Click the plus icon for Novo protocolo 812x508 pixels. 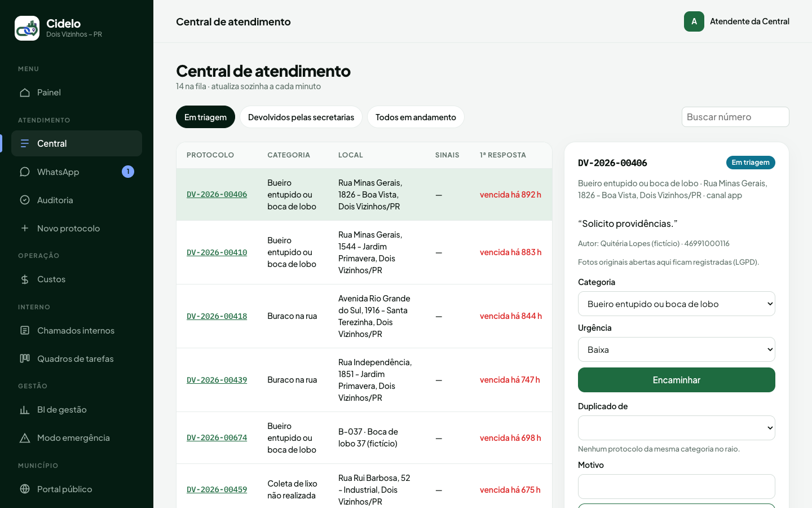pyautogui.click(x=25, y=228)
